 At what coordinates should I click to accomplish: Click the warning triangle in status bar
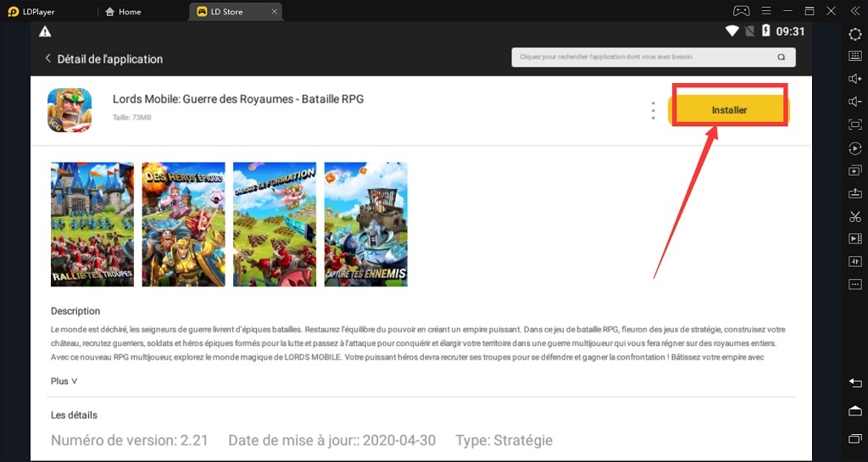[45, 32]
